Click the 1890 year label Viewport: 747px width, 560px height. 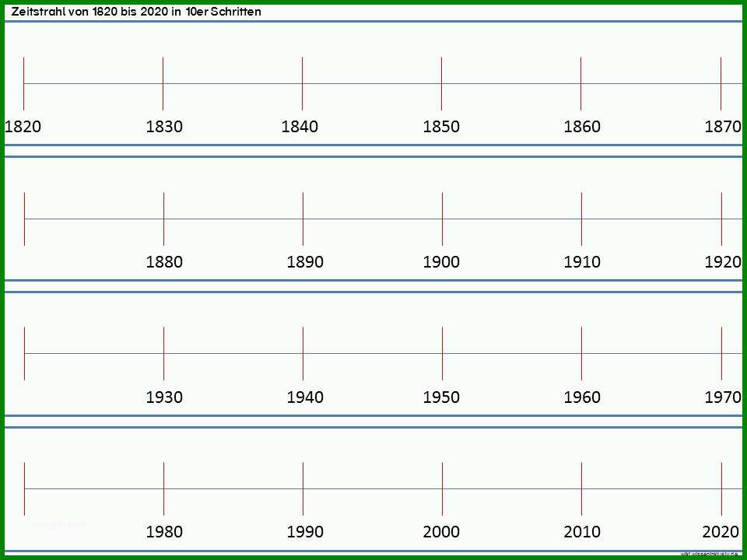click(305, 262)
